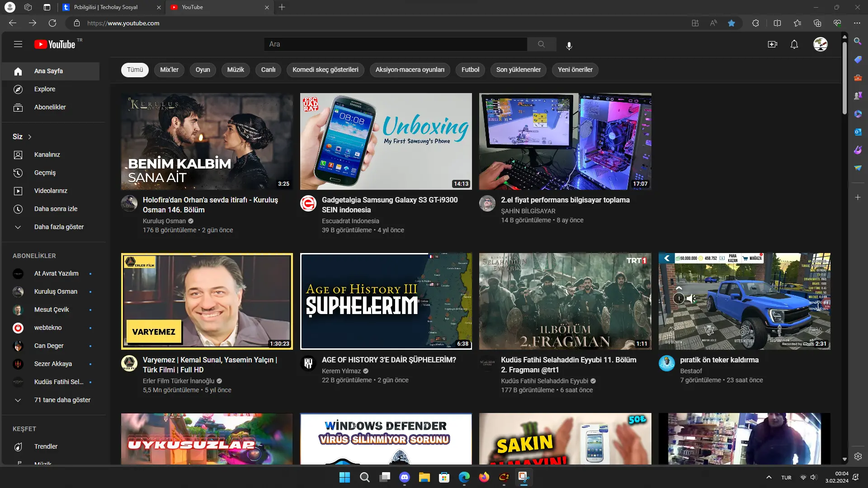Open Edge sidebar Outlook icon
The width and height of the screenshot is (868, 488).
click(x=858, y=132)
